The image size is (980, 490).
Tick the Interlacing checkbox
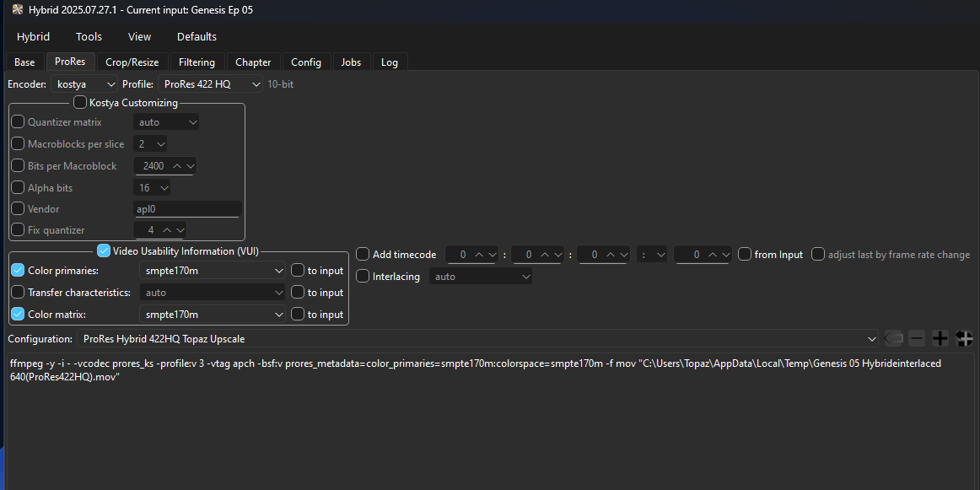coord(363,276)
